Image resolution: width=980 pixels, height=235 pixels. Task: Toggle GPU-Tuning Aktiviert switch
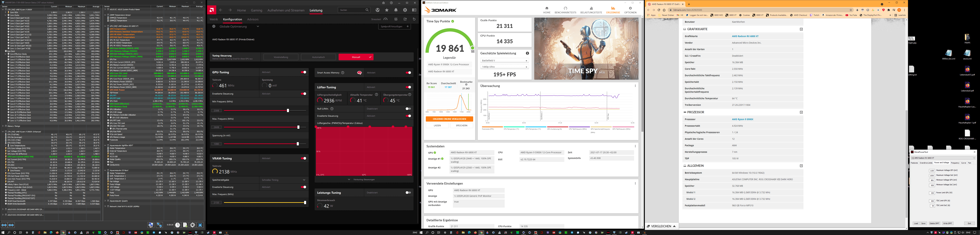[304, 72]
